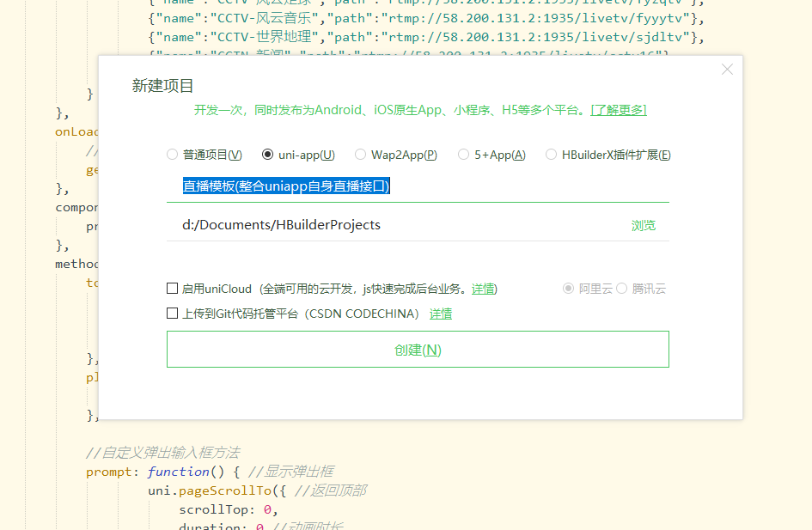Viewport: 812px width, 530px height.
Task: Close the 新建项目 dialog with the X icon
Action: 727,70
